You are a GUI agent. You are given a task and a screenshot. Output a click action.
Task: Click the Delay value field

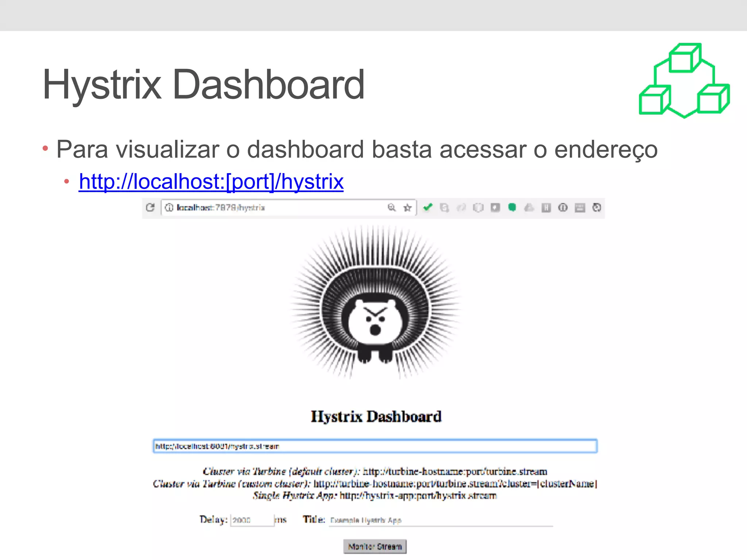click(x=252, y=520)
